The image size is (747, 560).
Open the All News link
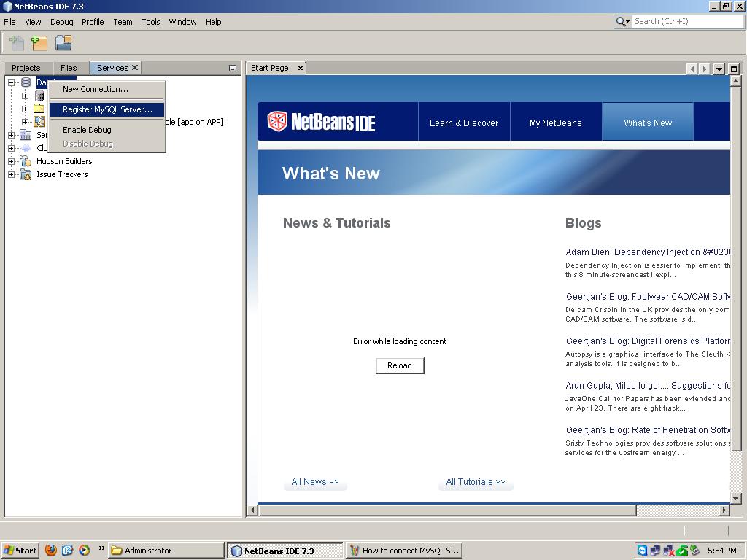click(315, 482)
